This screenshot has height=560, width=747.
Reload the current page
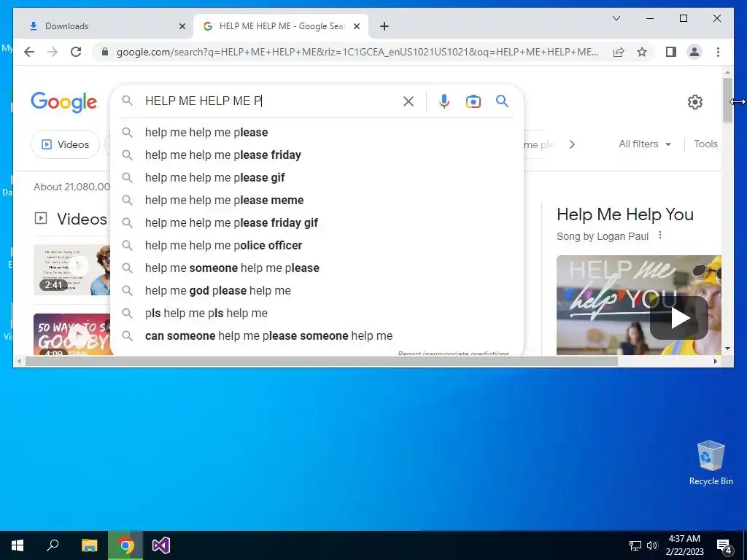(76, 52)
